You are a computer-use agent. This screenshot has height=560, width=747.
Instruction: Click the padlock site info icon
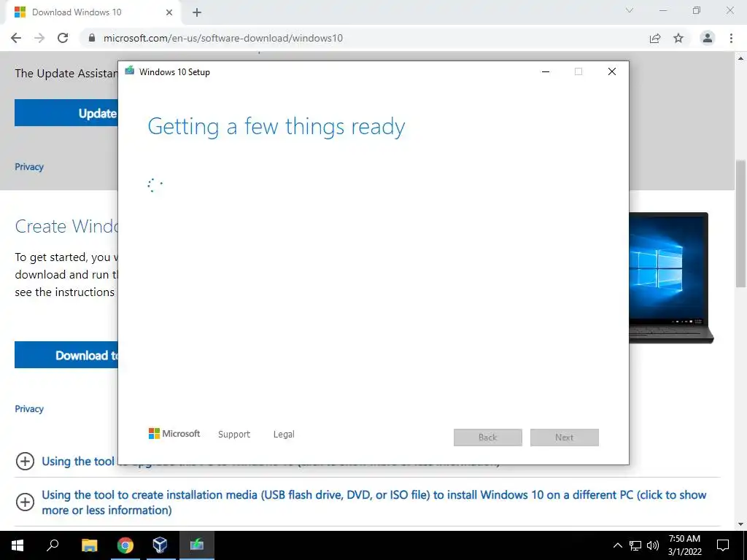[92, 38]
